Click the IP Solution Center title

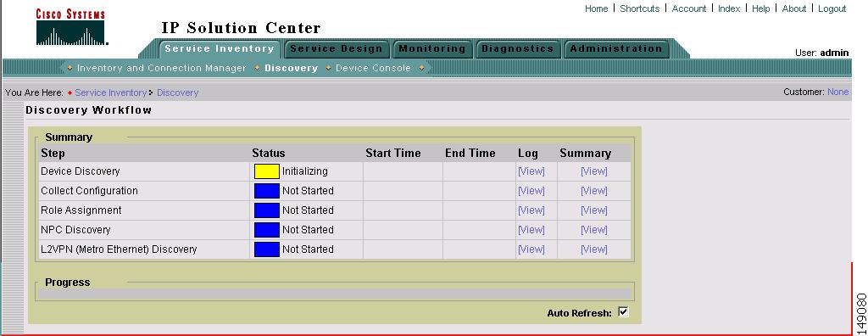tap(241, 28)
